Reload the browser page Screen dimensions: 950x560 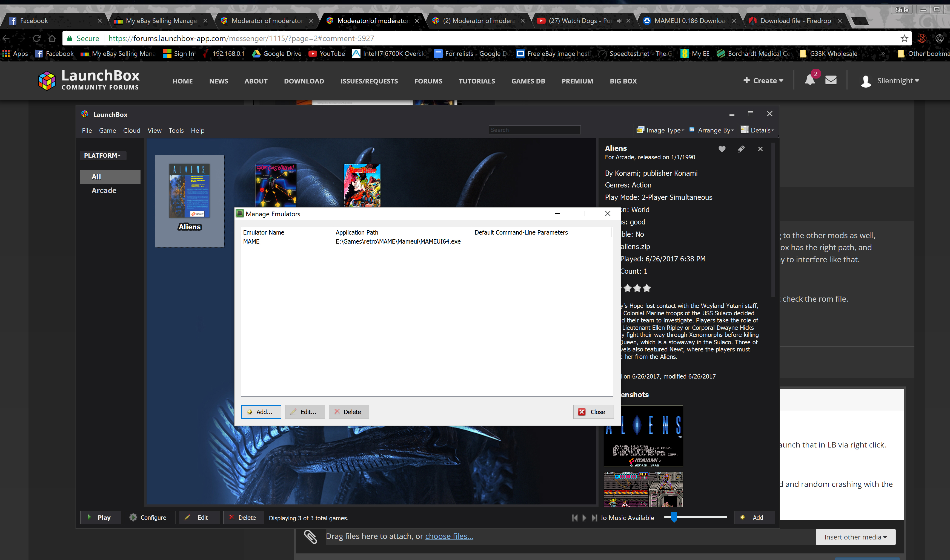click(37, 39)
